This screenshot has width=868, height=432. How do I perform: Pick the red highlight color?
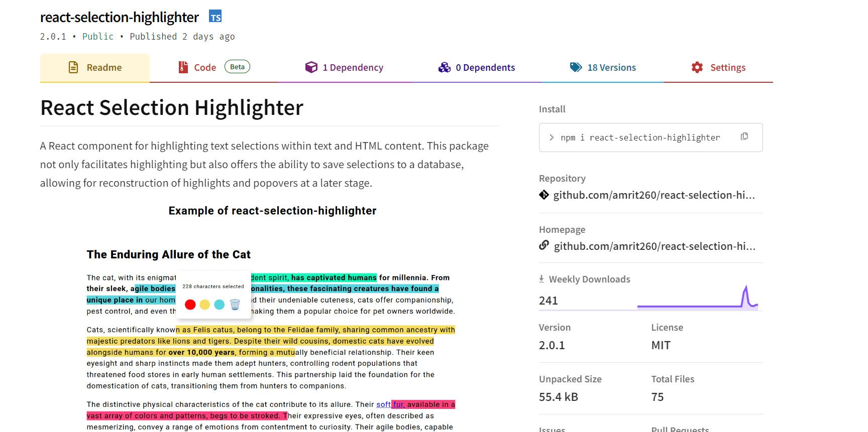pos(190,305)
